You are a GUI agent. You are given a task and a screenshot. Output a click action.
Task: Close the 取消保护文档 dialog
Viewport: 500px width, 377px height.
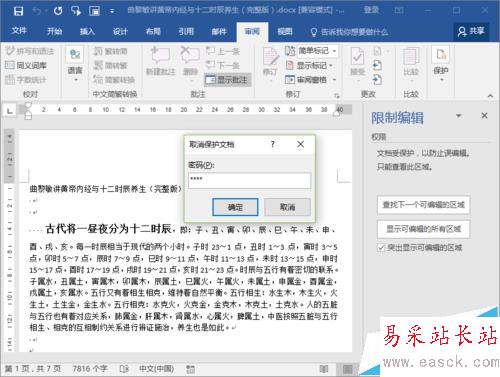300,144
